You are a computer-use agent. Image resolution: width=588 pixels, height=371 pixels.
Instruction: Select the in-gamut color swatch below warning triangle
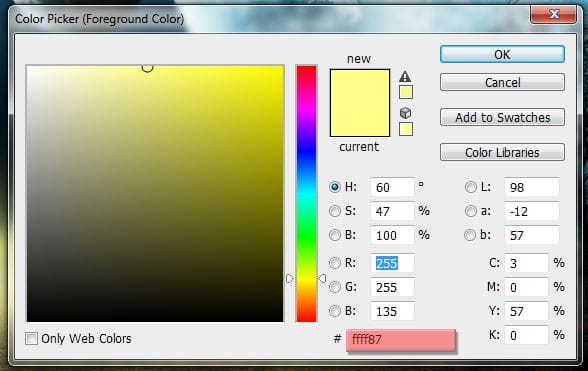coord(406,92)
